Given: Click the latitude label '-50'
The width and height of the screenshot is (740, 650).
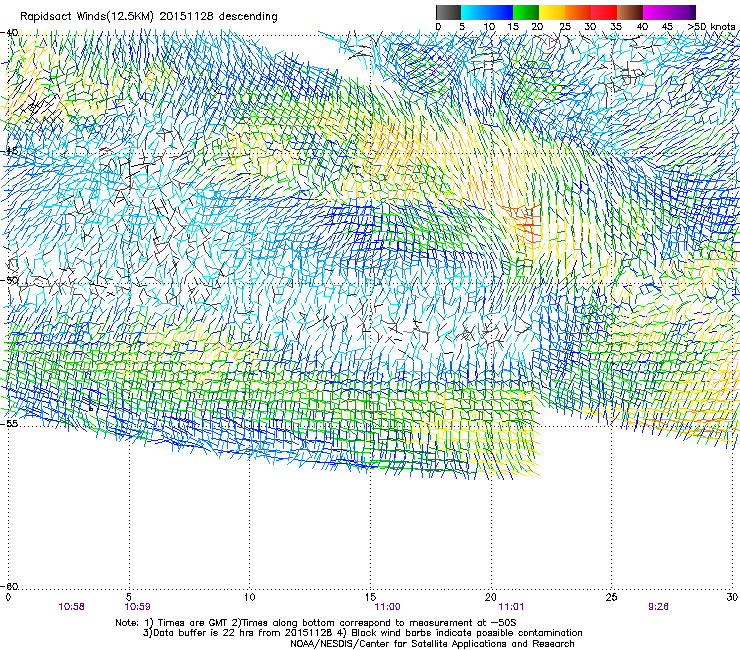Looking at the screenshot, I should point(9,280).
